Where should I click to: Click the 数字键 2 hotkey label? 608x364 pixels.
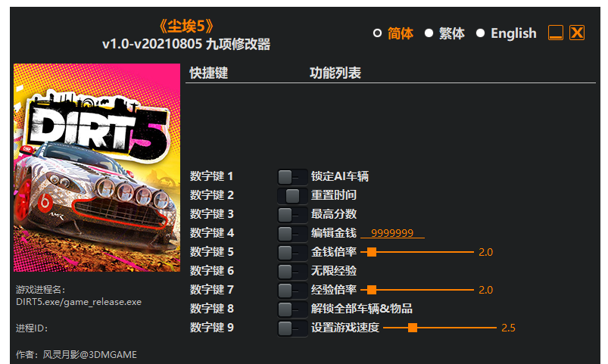pos(211,195)
